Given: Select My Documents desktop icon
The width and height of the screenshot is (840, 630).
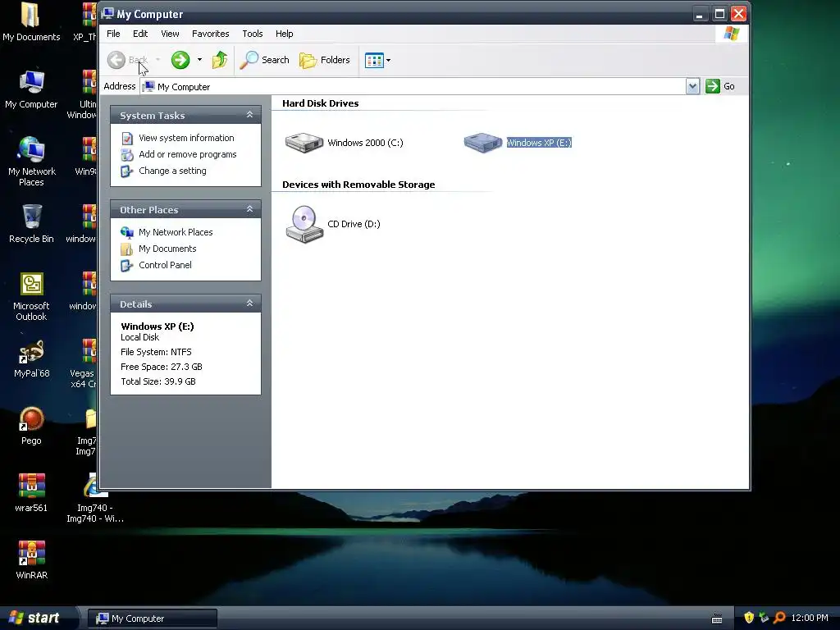Looking at the screenshot, I should coord(31,22).
